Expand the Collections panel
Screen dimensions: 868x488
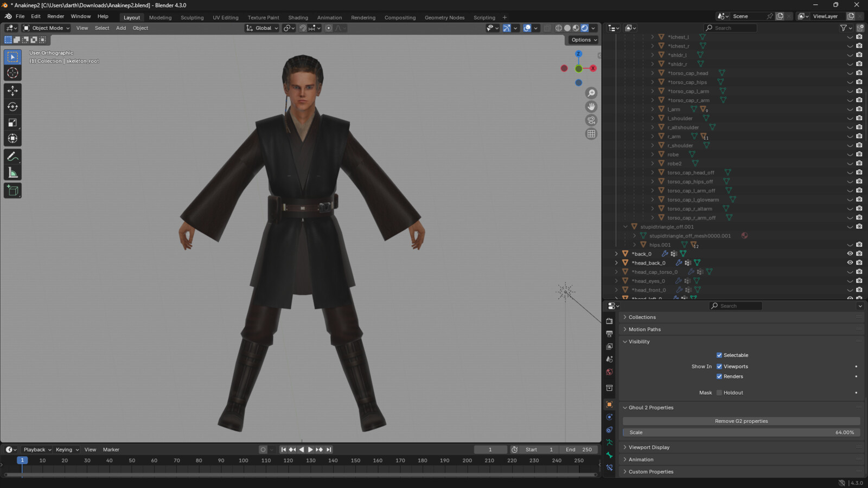642,317
